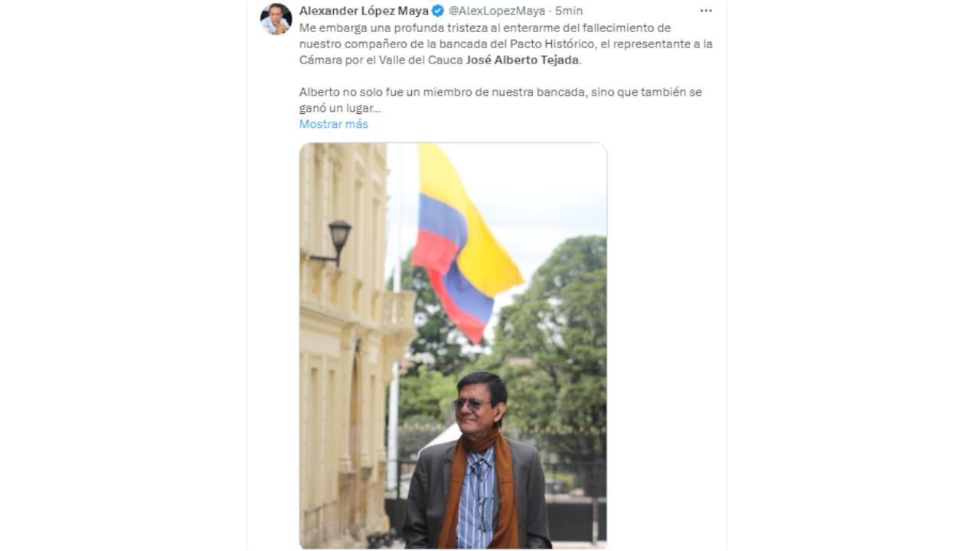Click Alexander López Maya's profile avatar
980x551 pixels.
pos(276,18)
